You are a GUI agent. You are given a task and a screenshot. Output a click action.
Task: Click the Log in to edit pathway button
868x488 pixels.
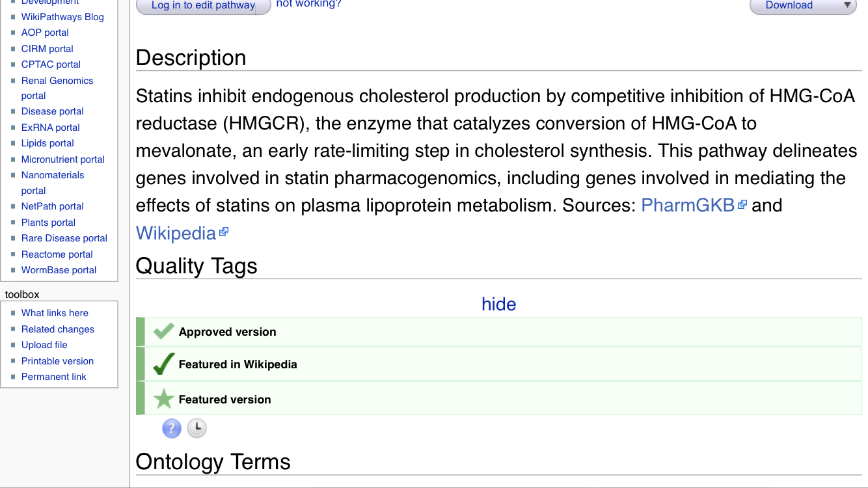[203, 6]
